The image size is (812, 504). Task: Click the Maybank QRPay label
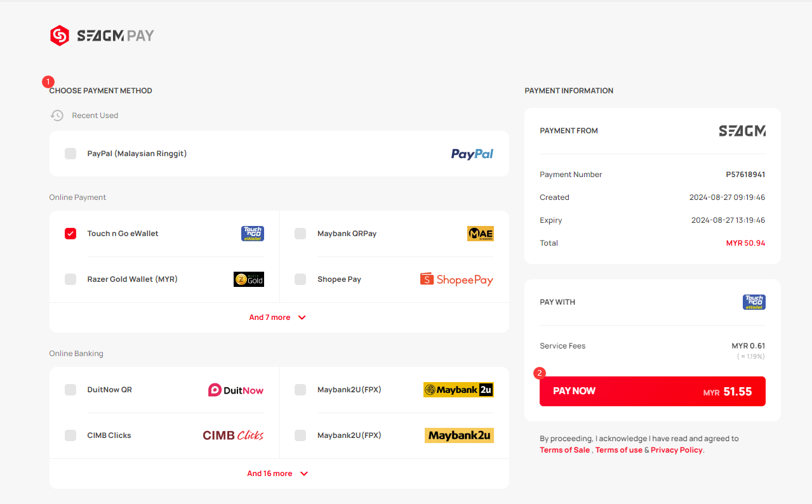tap(347, 234)
